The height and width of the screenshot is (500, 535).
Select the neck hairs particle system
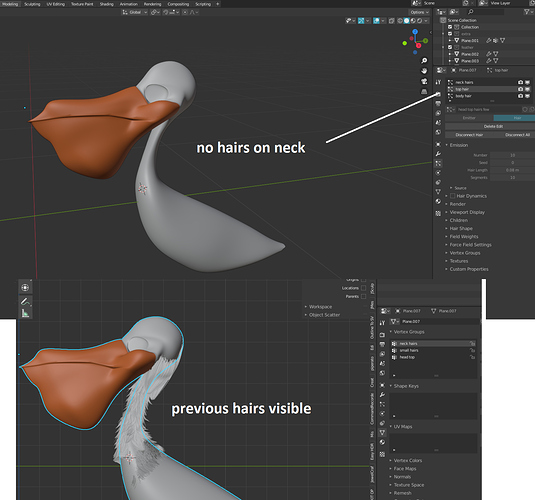[x=482, y=82]
